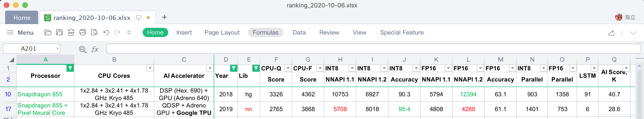The height and width of the screenshot is (119, 644).
Task: Open the hamburger Menu
Action: (x=20, y=32)
